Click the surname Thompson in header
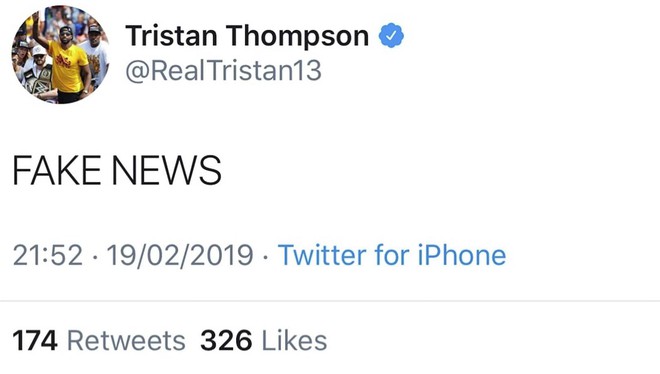 click(x=297, y=37)
